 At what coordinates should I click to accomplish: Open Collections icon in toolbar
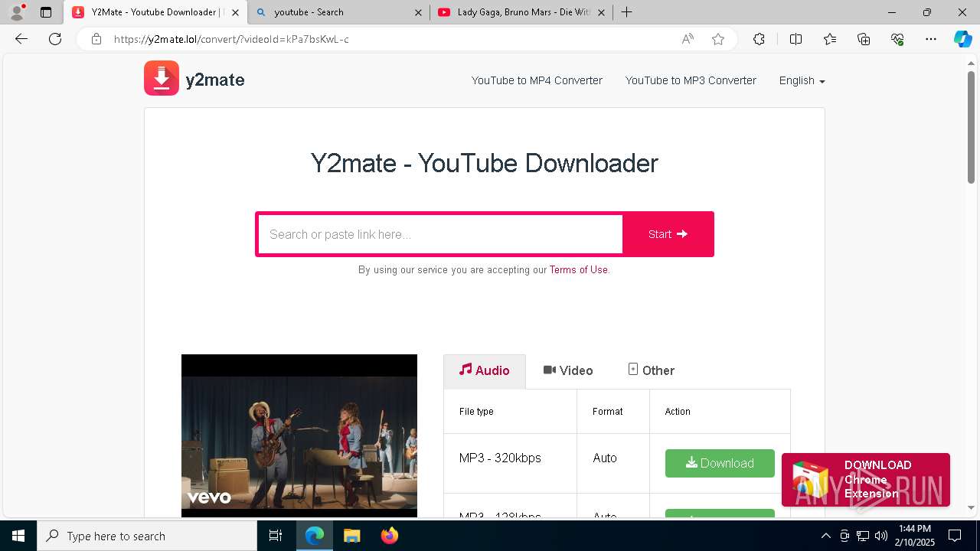pyautogui.click(x=864, y=39)
